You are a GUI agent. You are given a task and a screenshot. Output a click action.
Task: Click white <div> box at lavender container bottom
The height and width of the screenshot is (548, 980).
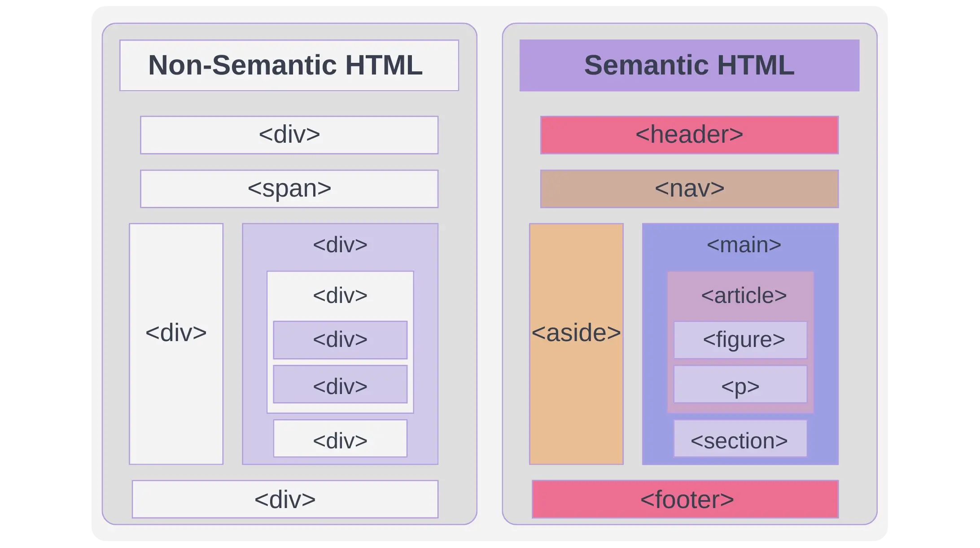point(340,439)
